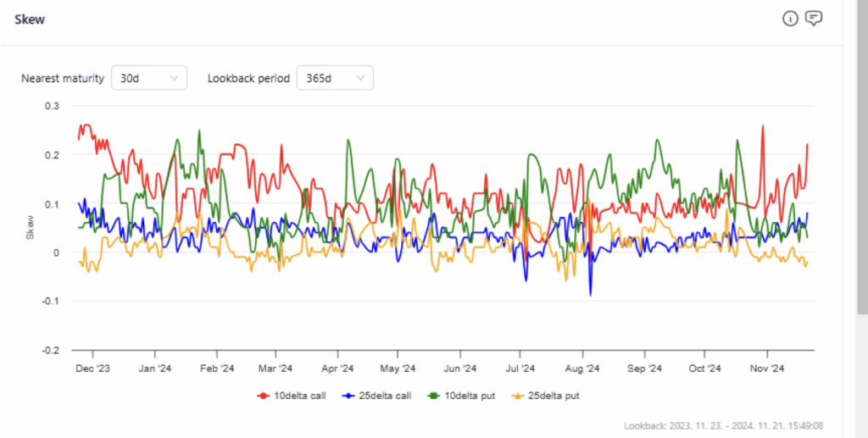The height and width of the screenshot is (438, 868).
Task: Select the Nov '24 x-axis label
Action: point(766,369)
